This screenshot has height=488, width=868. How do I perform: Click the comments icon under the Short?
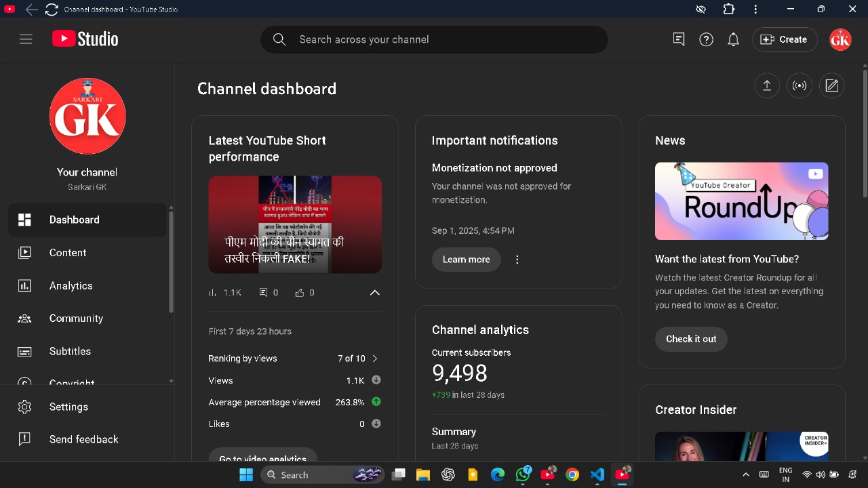pyautogui.click(x=264, y=293)
